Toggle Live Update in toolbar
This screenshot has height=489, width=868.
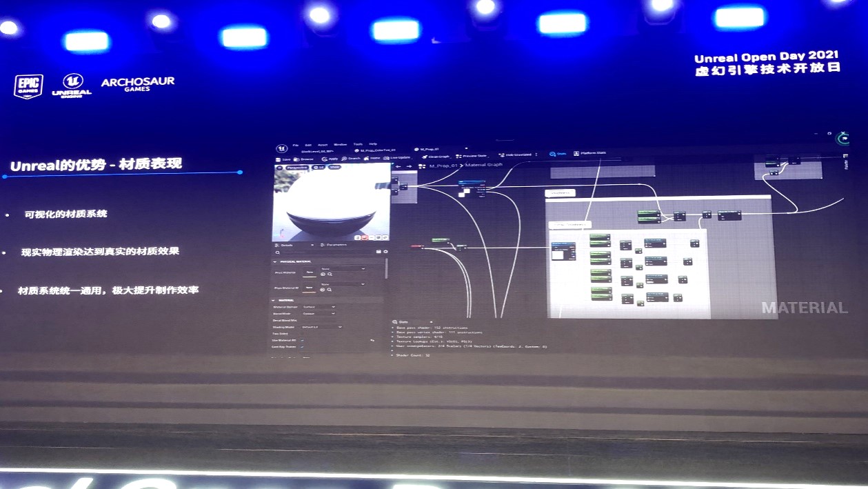click(x=397, y=158)
